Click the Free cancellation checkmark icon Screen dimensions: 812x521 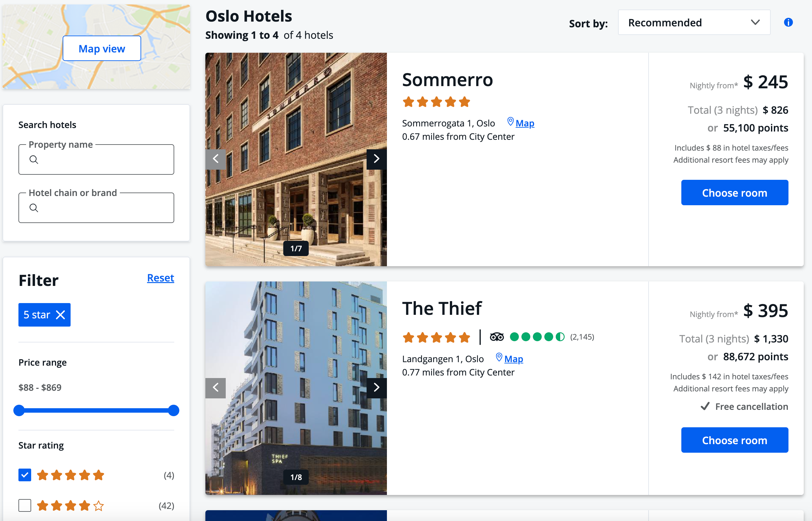coord(705,406)
